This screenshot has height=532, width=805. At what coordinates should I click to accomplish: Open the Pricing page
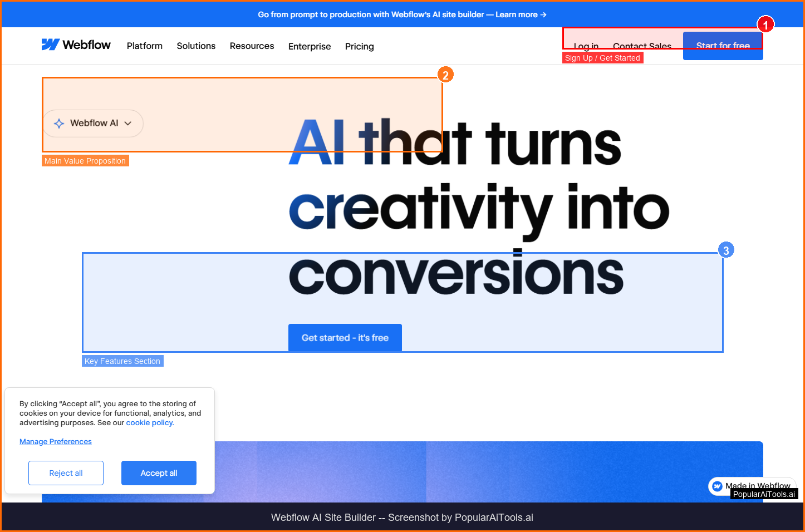[359, 47]
